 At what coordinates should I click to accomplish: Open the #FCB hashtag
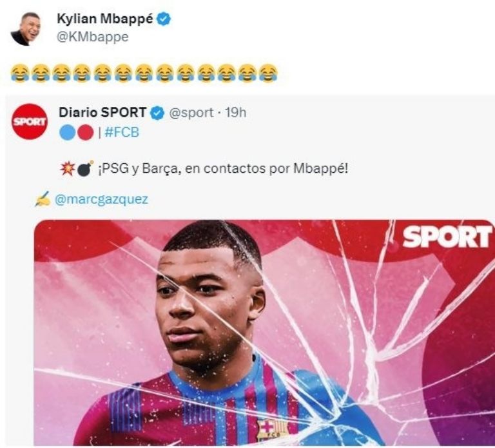(x=122, y=132)
